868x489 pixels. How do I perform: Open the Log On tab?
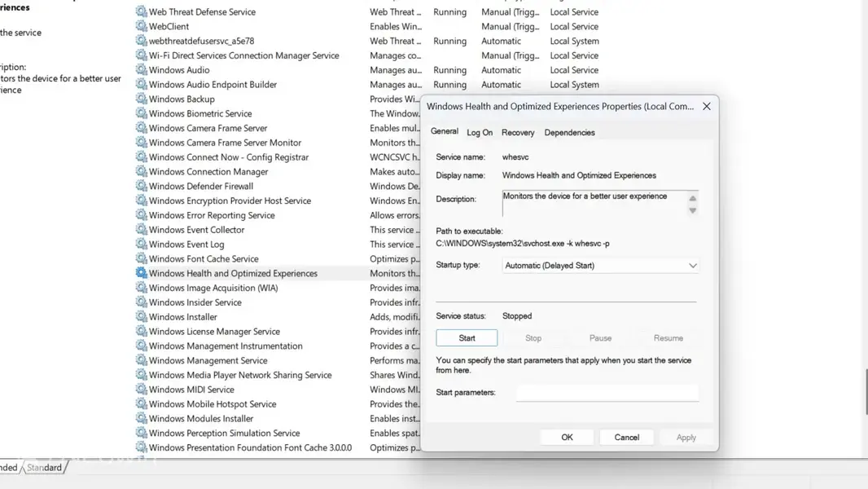pyautogui.click(x=480, y=132)
